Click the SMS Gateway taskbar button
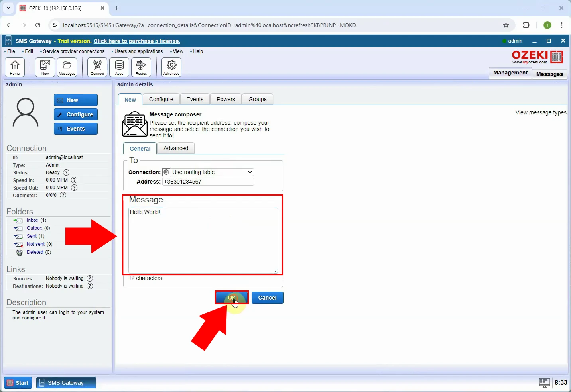 [66, 383]
